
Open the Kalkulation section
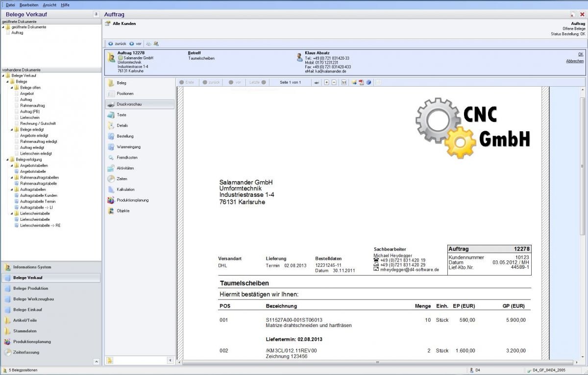[x=139, y=189]
